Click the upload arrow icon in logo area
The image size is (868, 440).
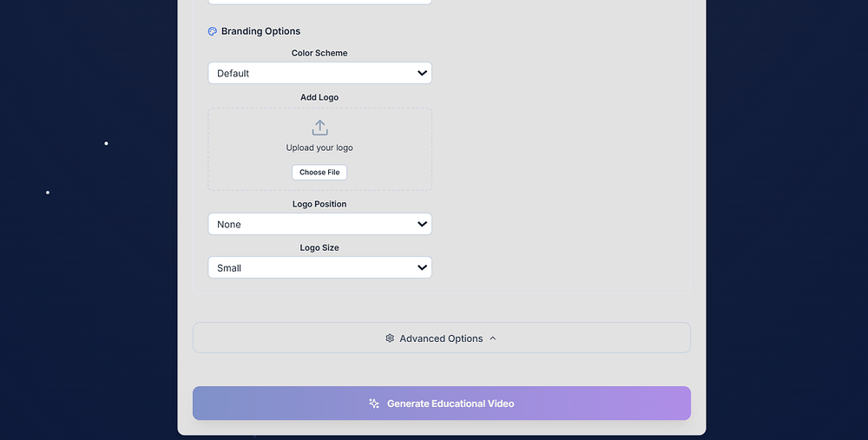[320, 128]
